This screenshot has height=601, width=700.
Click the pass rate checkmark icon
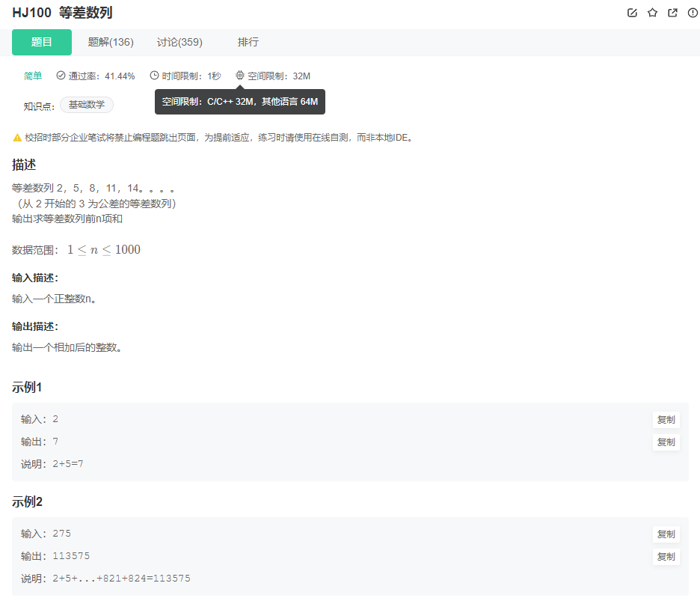(61, 76)
